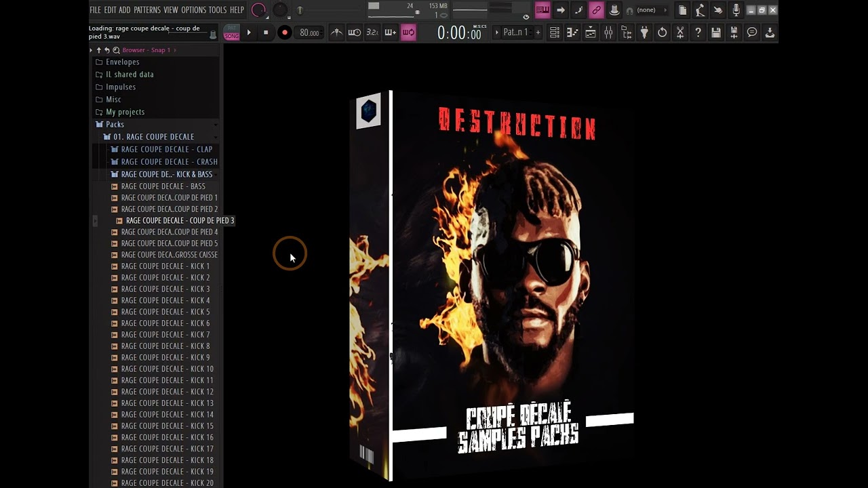Click the stop button
Screen dimensions: 868x488
[266, 33]
